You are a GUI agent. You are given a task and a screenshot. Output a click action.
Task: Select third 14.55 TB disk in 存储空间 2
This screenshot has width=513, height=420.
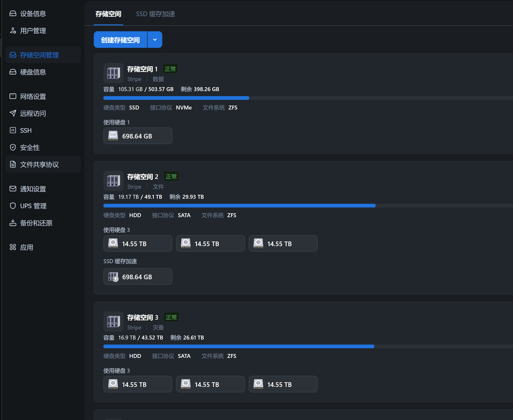coord(283,243)
